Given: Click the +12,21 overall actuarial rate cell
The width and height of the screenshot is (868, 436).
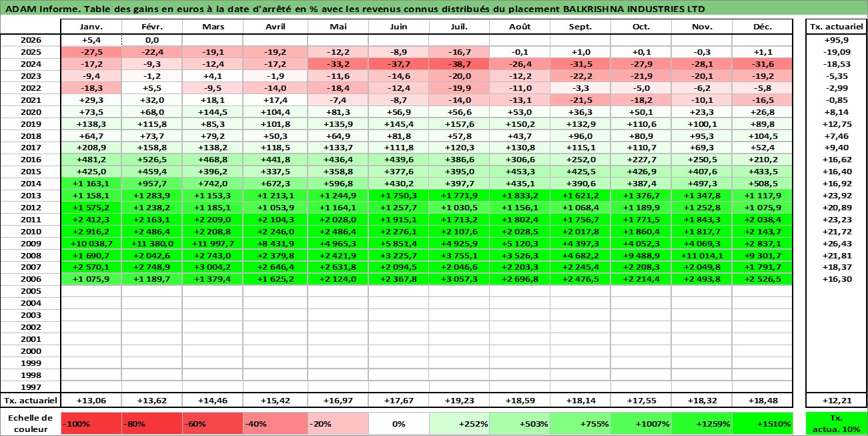Looking at the screenshot, I should (x=837, y=400).
